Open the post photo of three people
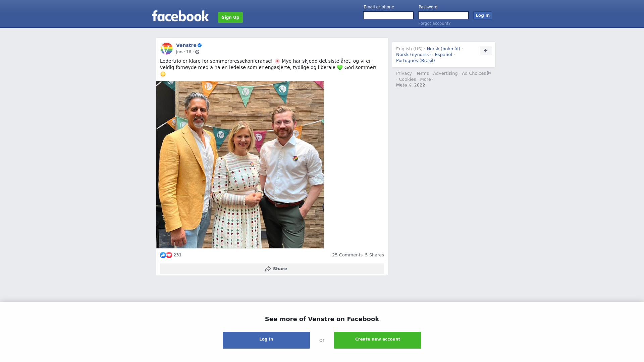This screenshot has height=362, width=644. pyautogui.click(x=240, y=165)
